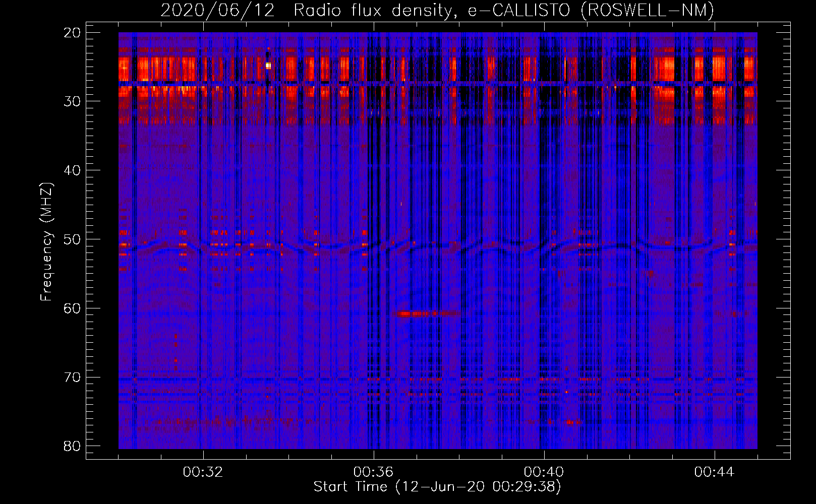The image size is (816, 504).
Task: Click the 'Frequency (MHZ)' y-axis label
Action: pyautogui.click(x=46, y=242)
